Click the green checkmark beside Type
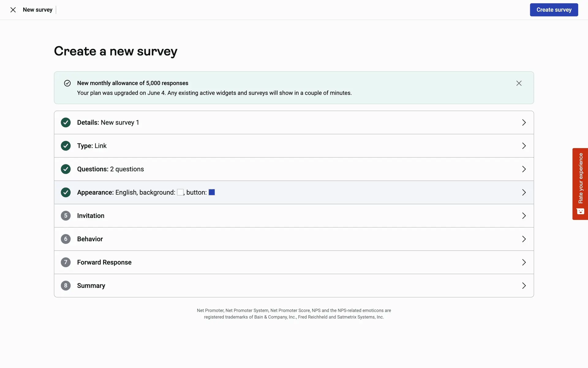 pyautogui.click(x=66, y=146)
